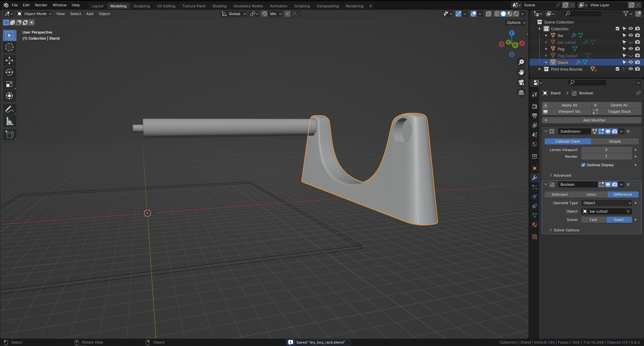644x346 pixels.
Task: Open the Render menu
Action: coord(41,5)
